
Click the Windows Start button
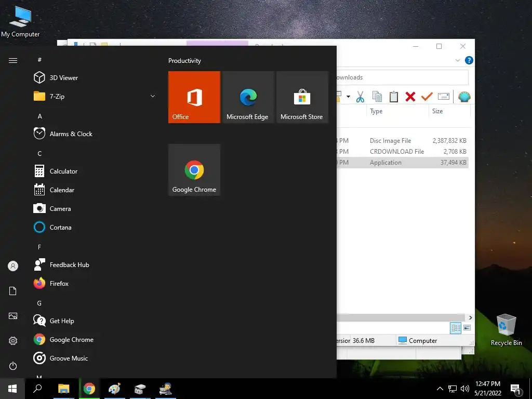[x=12, y=389]
